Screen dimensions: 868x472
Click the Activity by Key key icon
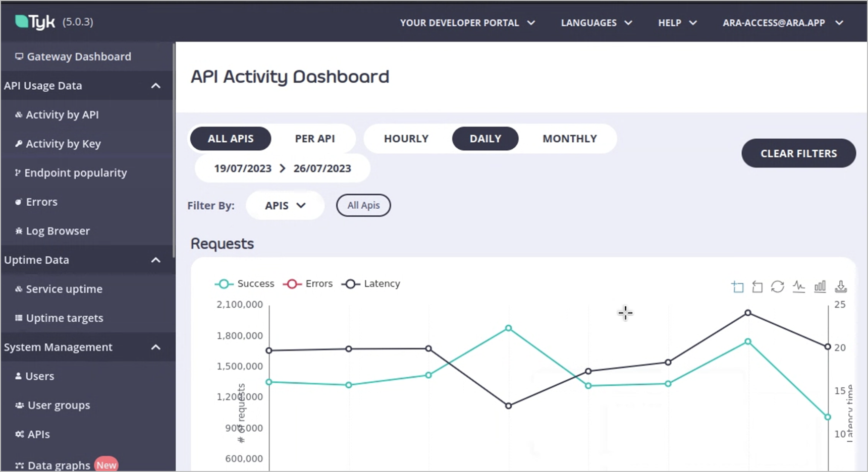pos(19,144)
